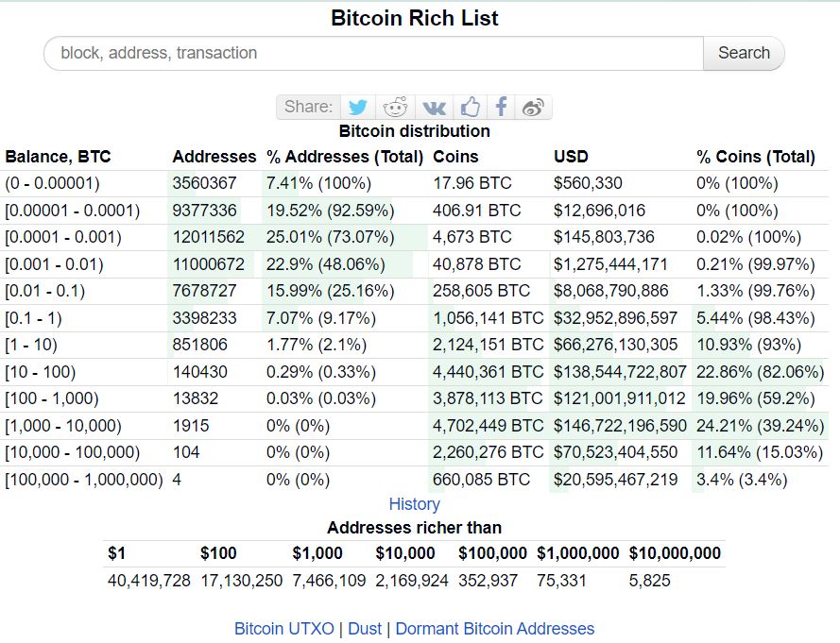This screenshot has height=643, width=840.
Task: Open the Dormant Bitcoin Addresses link
Action: click(x=494, y=628)
